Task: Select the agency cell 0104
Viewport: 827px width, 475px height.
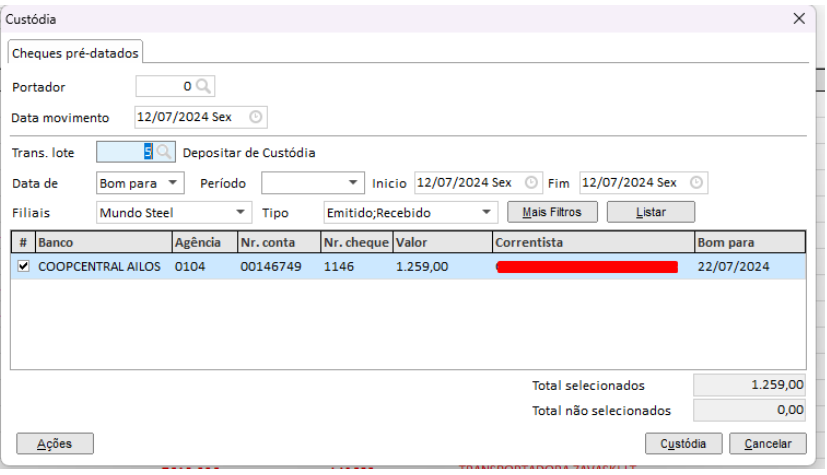Action: click(205, 266)
